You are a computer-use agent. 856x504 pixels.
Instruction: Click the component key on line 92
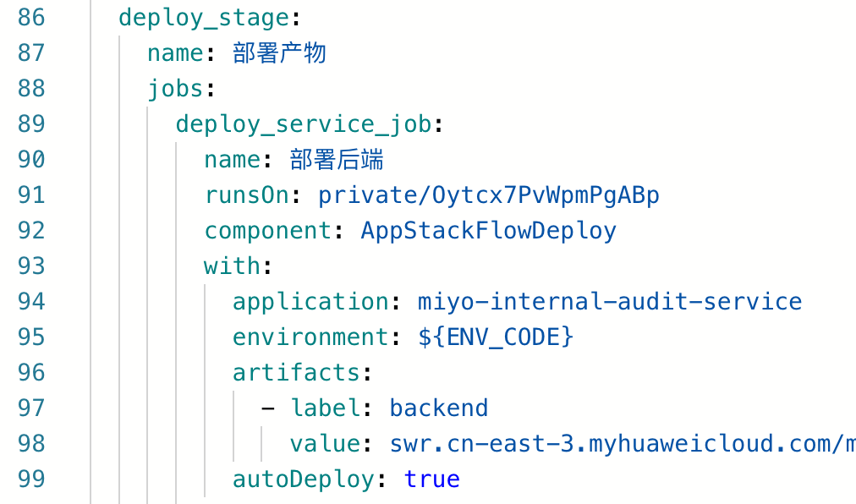point(267,231)
